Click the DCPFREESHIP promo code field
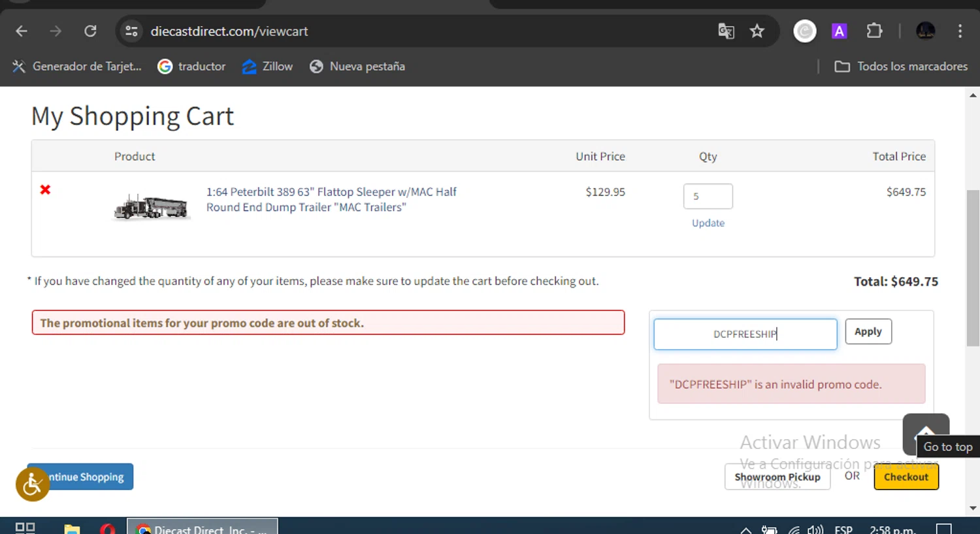Screen dimensions: 980x534 tap(745, 334)
